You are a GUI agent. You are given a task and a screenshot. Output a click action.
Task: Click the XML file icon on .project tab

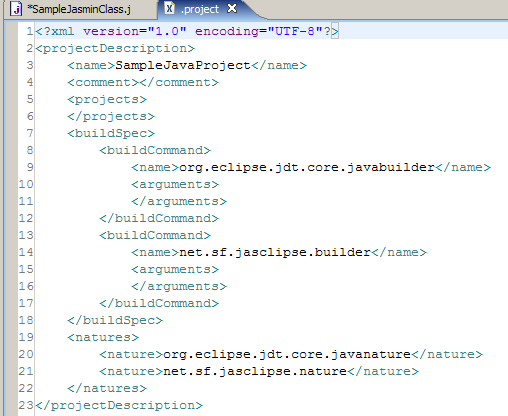tap(169, 8)
